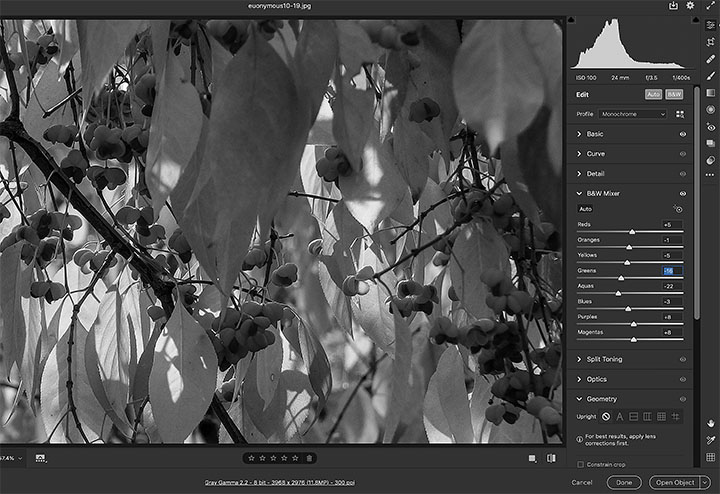Click the filmstrip toggle icon
The image size is (720, 494).
tap(40, 458)
